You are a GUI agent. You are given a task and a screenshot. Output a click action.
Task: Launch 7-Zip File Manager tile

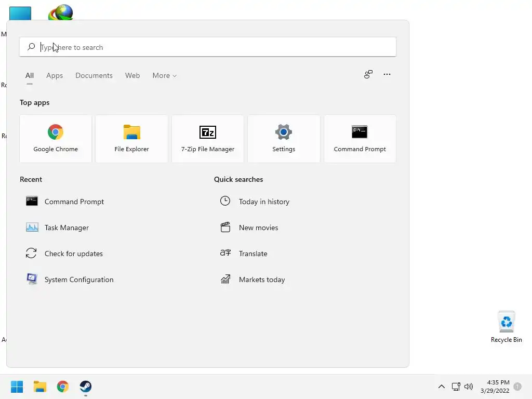tap(208, 139)
